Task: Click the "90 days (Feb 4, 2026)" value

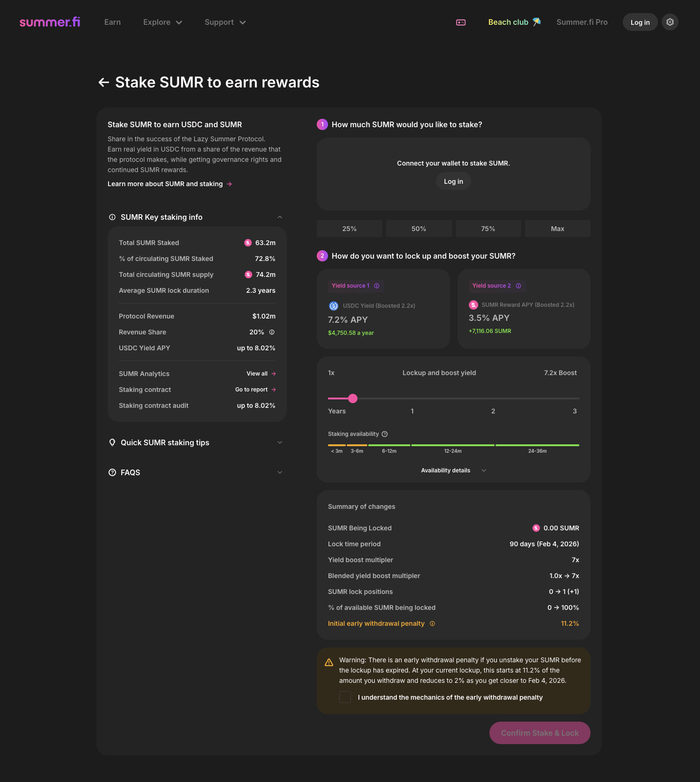Action: point(544,544)
